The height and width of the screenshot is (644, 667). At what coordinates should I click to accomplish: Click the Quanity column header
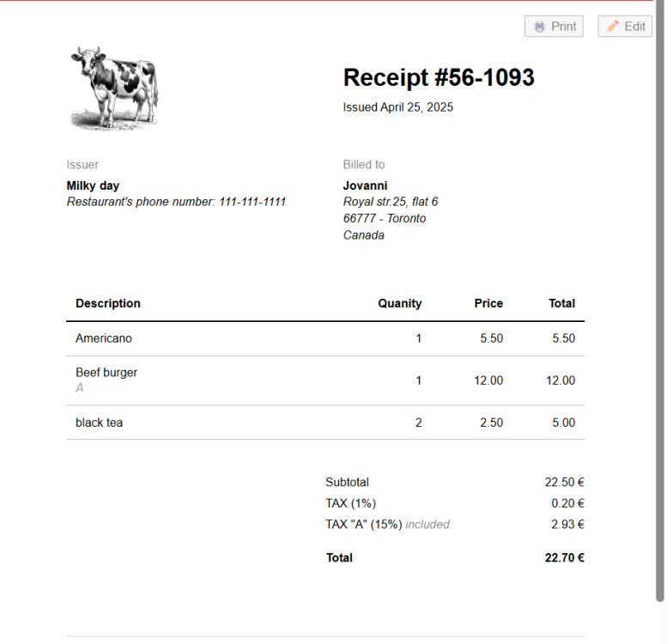(399, 303)
